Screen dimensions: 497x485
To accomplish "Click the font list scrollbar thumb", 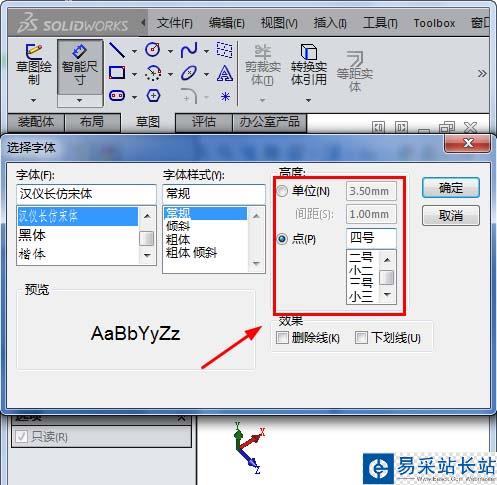I will (x=146, y=239).
